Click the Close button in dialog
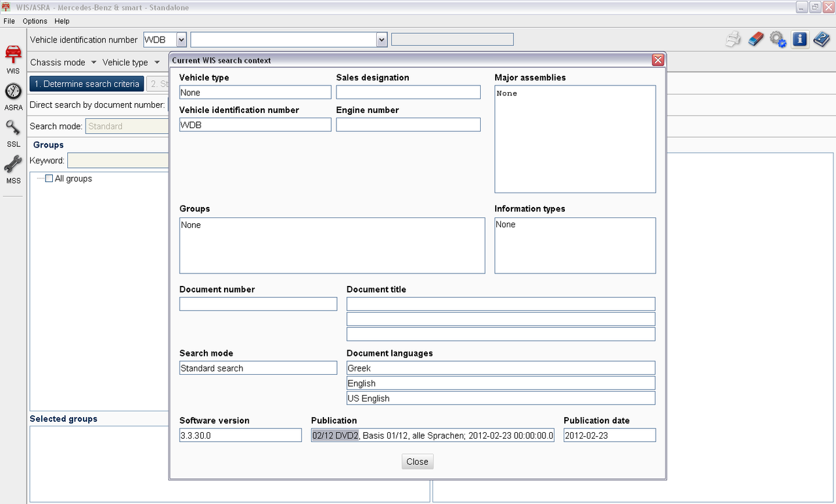Viewport: 836px width, 504px height. click(x=417, y=462)
